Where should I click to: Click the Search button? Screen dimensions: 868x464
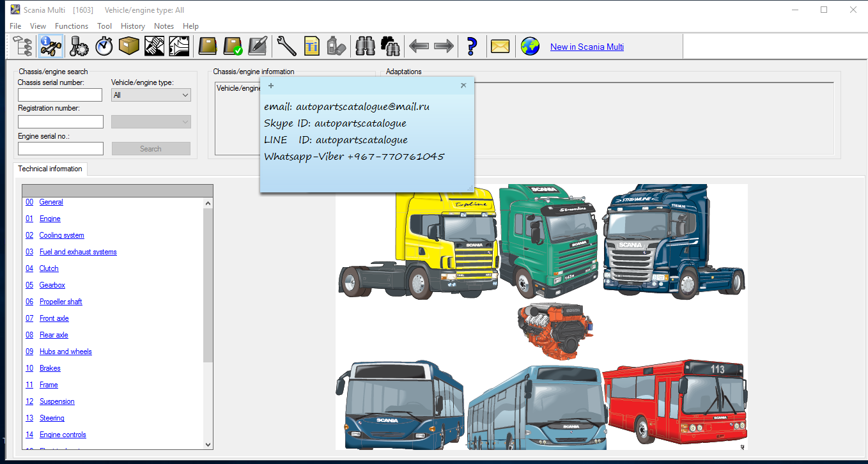click(x=151, y=149)
